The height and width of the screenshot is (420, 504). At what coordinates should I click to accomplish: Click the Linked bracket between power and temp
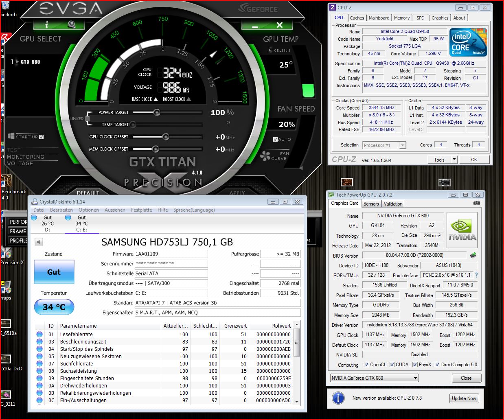[x=88, y=118]
